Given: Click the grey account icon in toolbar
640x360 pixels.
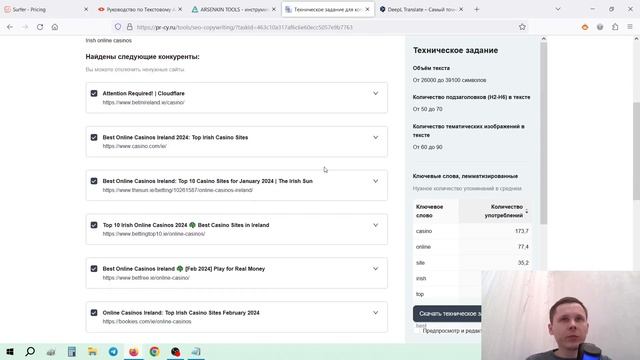Looking at the screenshot, I should [600, 27].
